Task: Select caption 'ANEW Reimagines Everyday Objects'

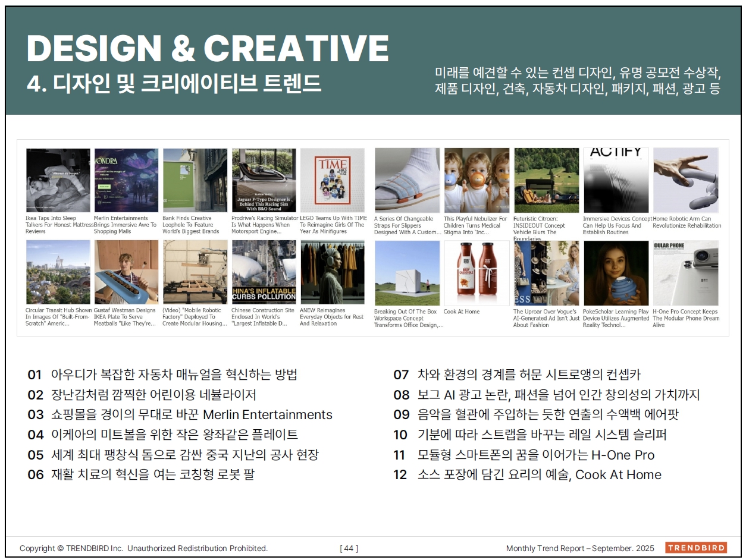Action: pos(331,317)
